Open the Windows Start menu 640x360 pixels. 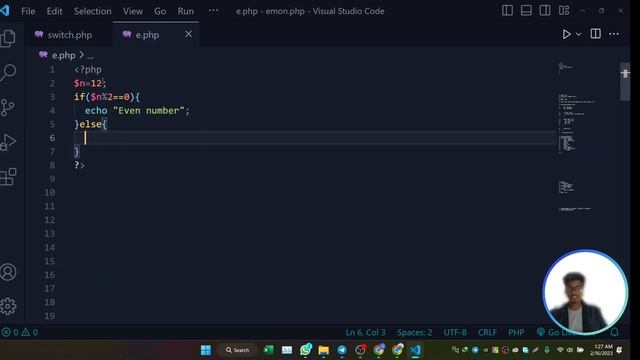coord(206,350)
